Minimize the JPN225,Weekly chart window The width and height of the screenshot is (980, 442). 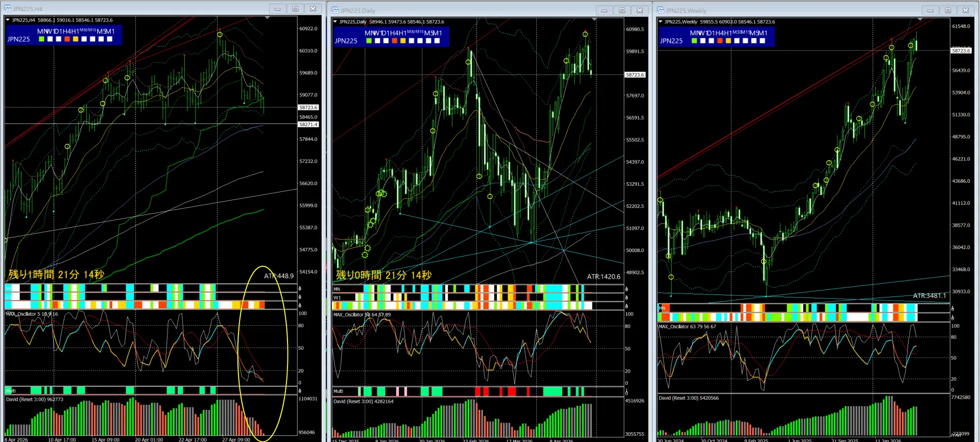pyautogui.click(x=930, y=10)
